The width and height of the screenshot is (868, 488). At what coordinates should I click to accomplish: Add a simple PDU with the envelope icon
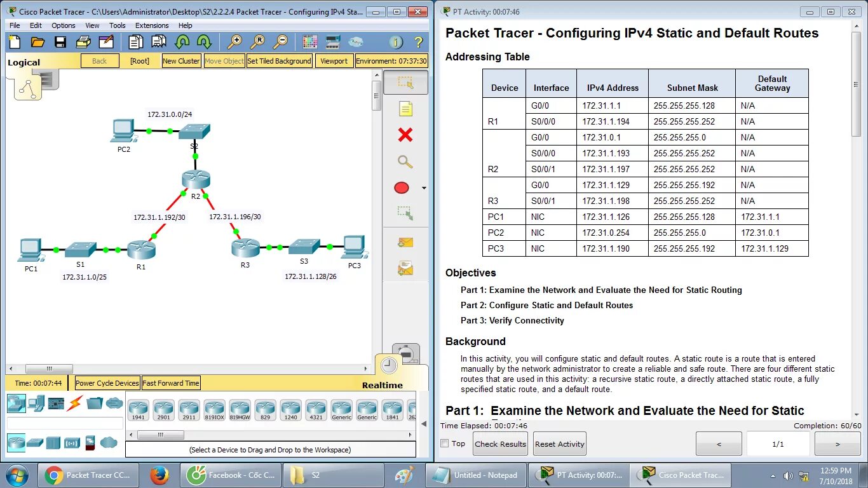405,242
